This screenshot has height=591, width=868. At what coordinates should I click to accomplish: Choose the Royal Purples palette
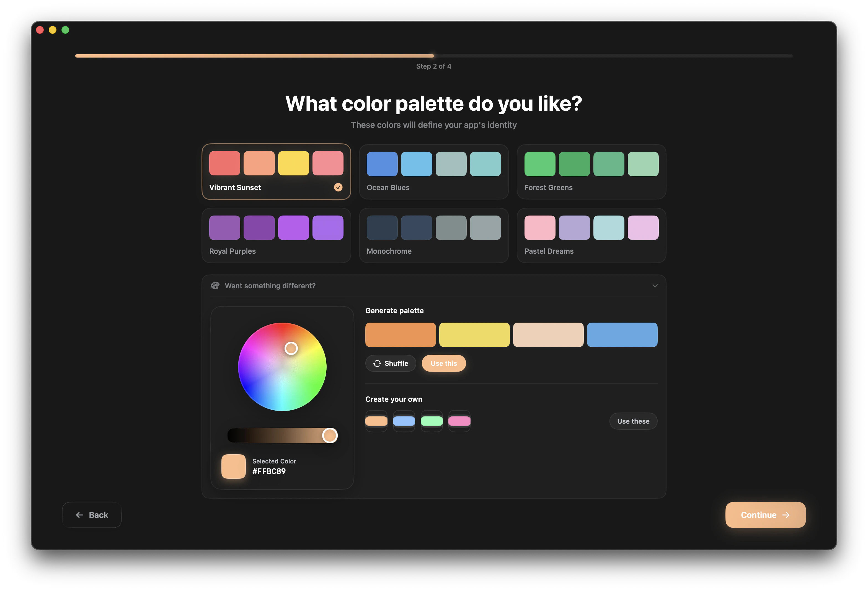point(276,235)
